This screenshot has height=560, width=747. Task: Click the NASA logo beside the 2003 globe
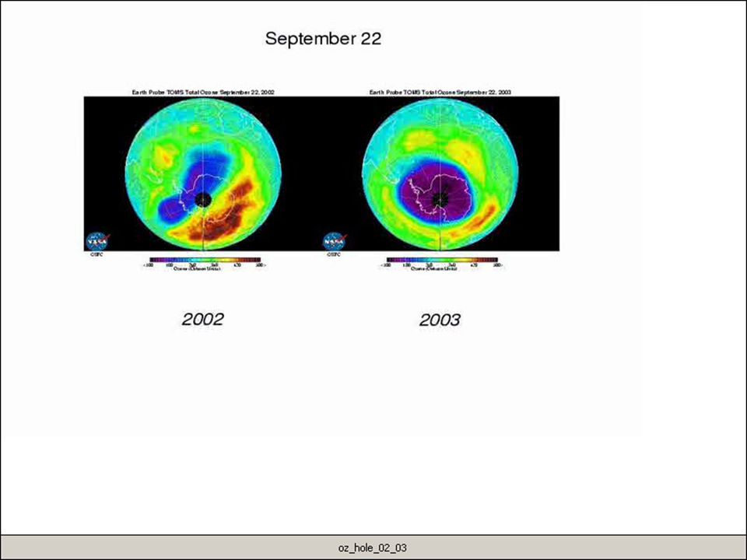(334, 241)
